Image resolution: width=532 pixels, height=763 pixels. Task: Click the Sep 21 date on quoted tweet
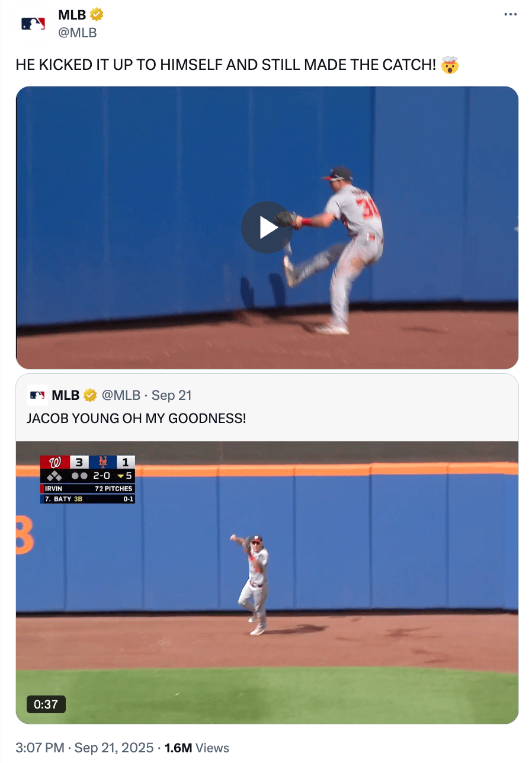(172, 395)
